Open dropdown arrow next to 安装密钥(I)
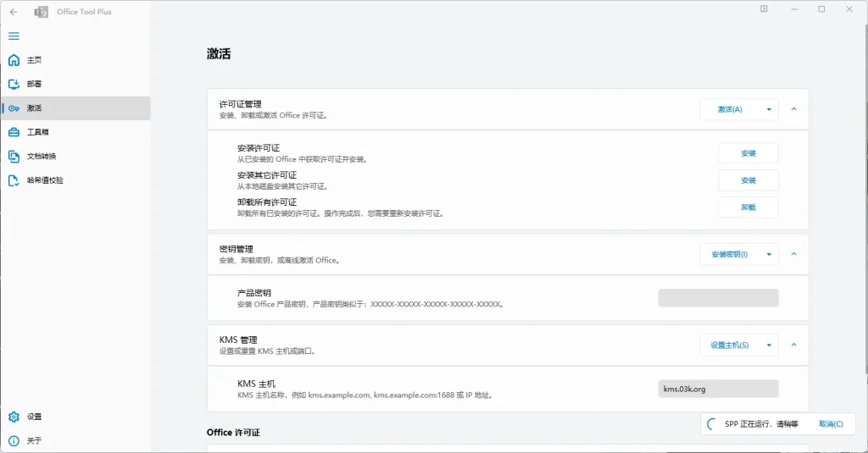This screenshot has height=453, width=868. 769,254
